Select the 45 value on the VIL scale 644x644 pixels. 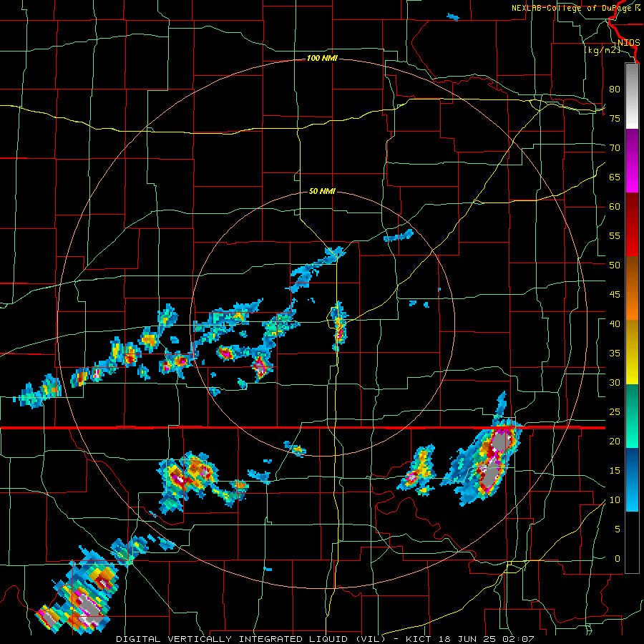(x=615, y=295)
